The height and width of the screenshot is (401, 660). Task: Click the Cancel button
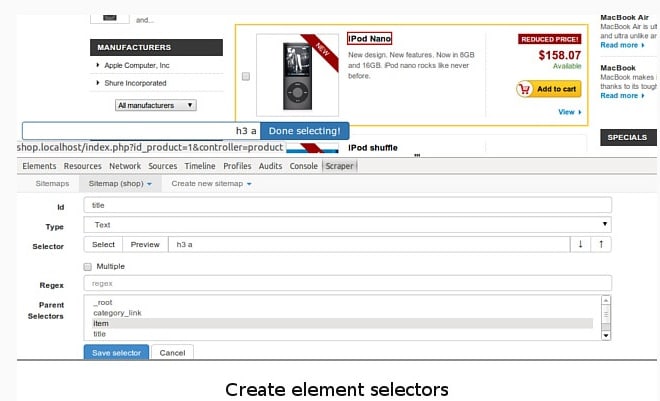172,353
